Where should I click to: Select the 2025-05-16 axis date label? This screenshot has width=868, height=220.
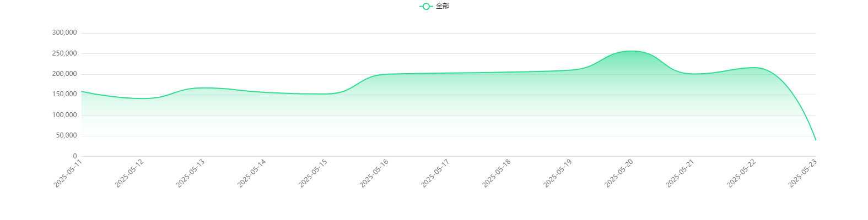374,173
